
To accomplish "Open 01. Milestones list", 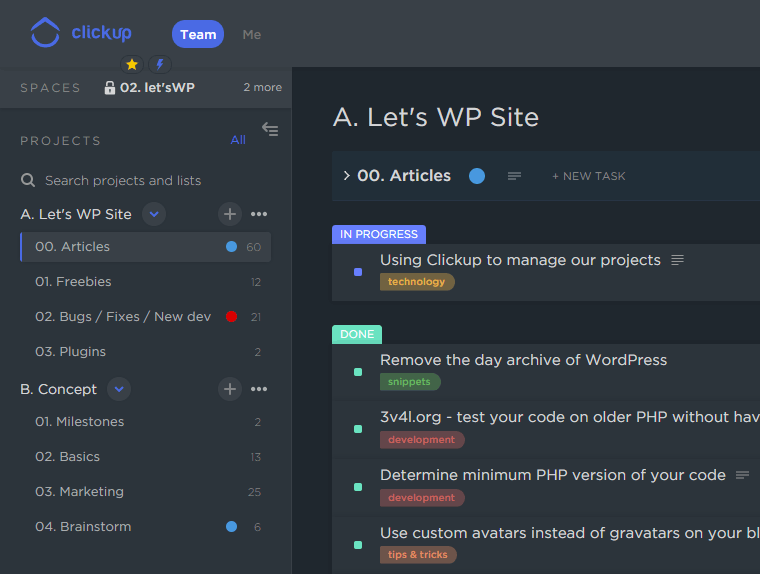I will 145,422.
